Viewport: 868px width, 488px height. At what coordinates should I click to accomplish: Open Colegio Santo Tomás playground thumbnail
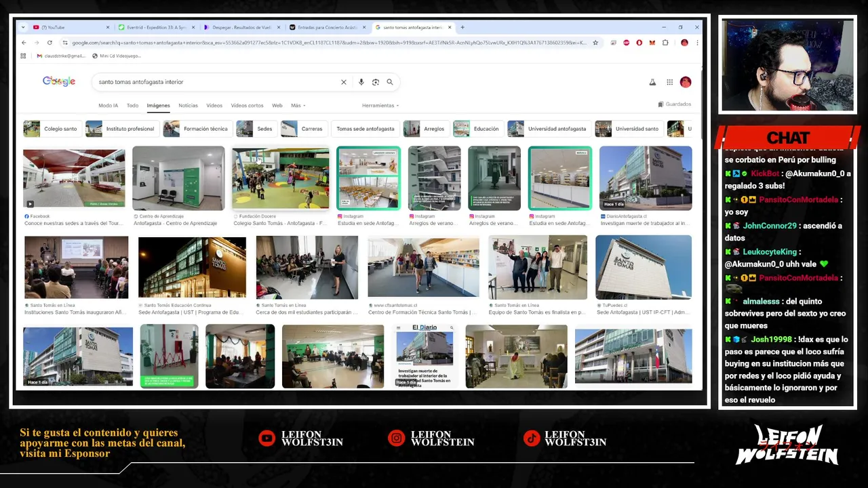(281, 178)
